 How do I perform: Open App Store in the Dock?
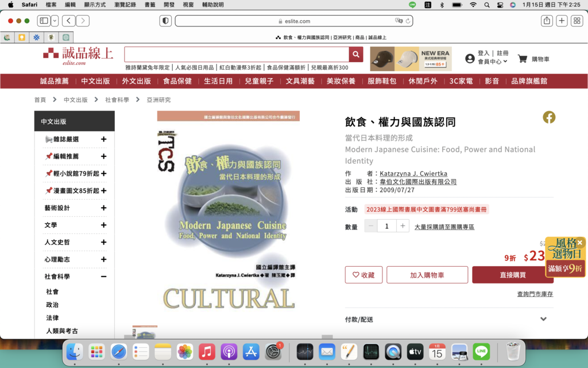[x=251, y=352]
